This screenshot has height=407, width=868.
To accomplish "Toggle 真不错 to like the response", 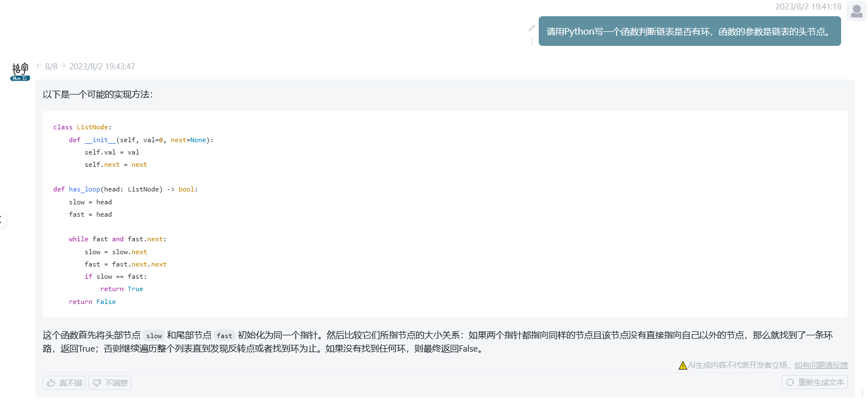I will click(x=63, y=382).
